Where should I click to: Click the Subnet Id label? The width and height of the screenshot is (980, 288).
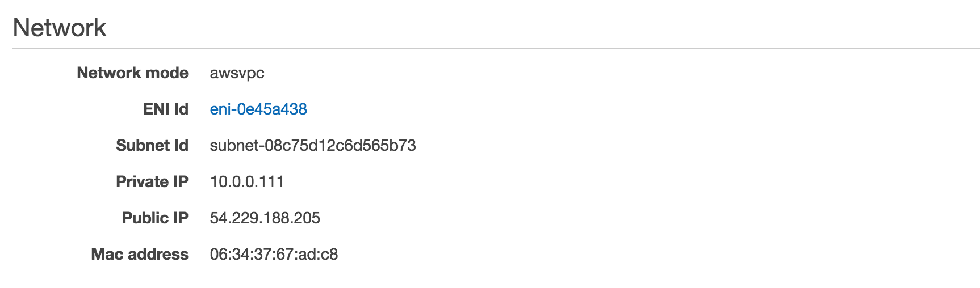pos(152,145)
